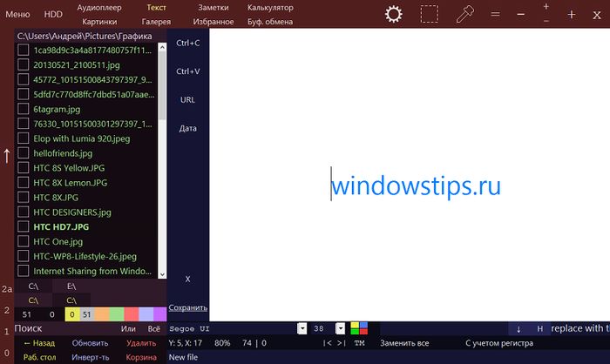The width and height of the screenshot is (610, 364).
Task: Click into the Поиск search field
Action: pos(61,328)
